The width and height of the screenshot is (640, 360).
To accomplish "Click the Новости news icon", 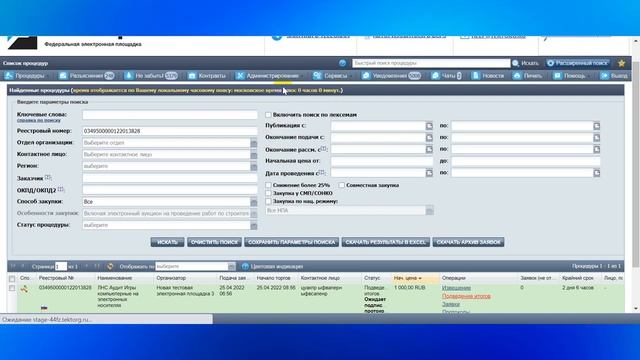I will click(475, 76).
